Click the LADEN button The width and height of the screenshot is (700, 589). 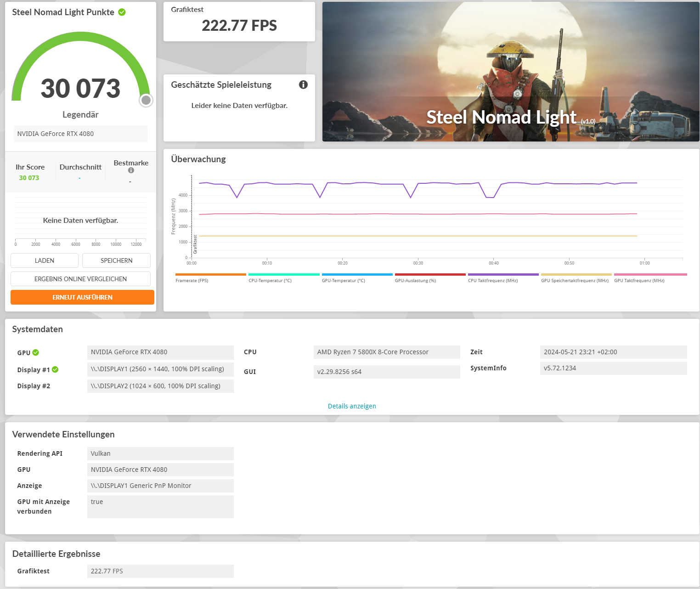(45, 261)
